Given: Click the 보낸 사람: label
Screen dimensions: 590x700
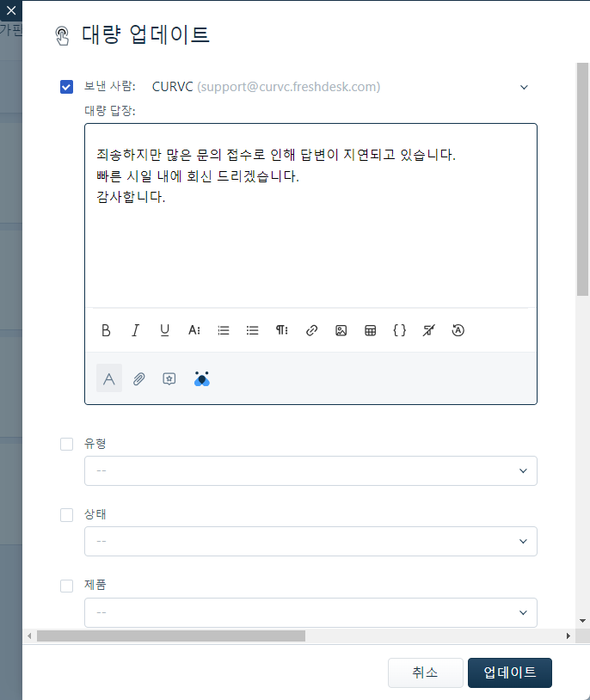Looking at the screenshot, I should [x=110, y=86].
